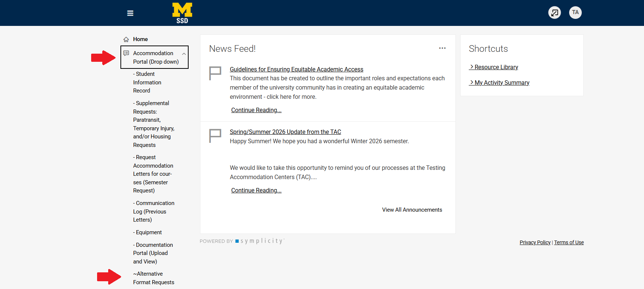Continue Reading the Guidelines announcement
The width and height of the screenshot is (644, 289).
[x=256, y=110]
